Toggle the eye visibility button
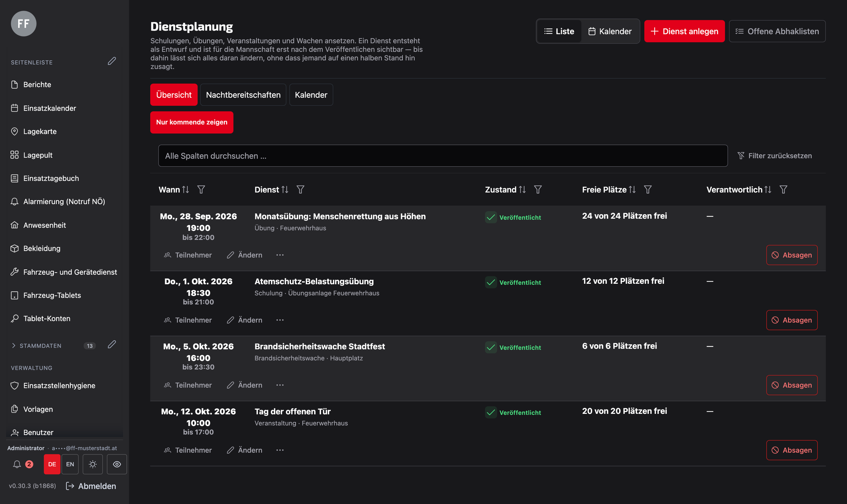Viewport: 847px width, 504px height. (x=117, y=464)
